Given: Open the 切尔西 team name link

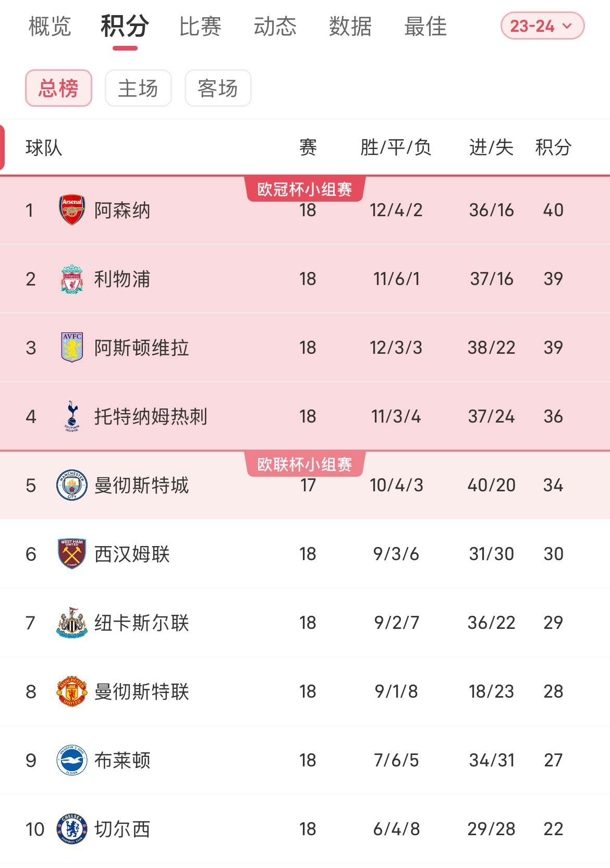Looking at the screenshot, I should (x=122, y=829).
